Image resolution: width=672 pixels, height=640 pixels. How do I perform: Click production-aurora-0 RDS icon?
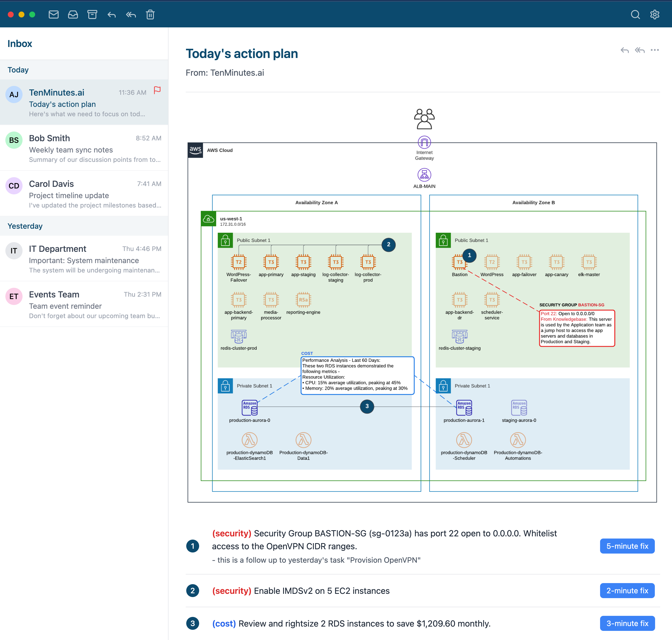coord(250,408)
